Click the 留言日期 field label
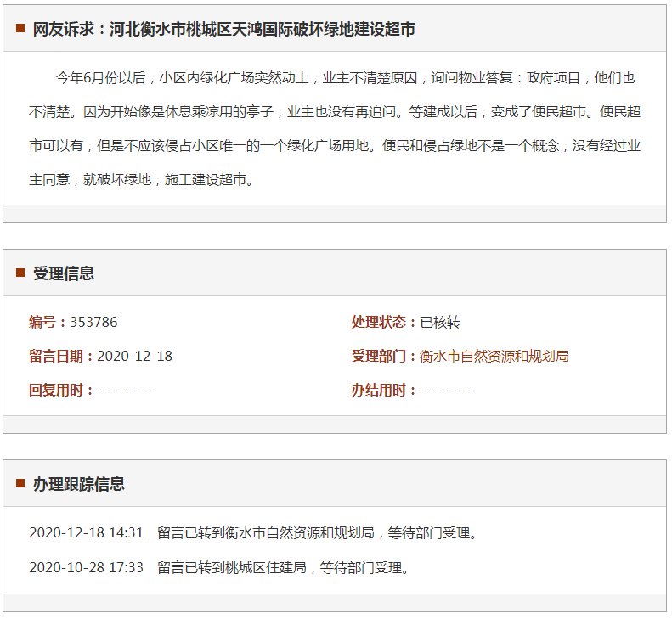This screenshot has width=672, height=619. (x=61, y=356)
